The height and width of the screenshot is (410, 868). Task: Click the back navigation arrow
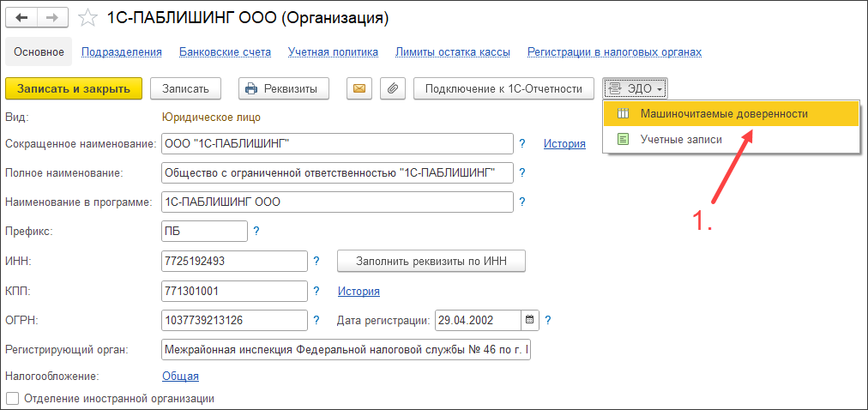(x=21, y=17)
